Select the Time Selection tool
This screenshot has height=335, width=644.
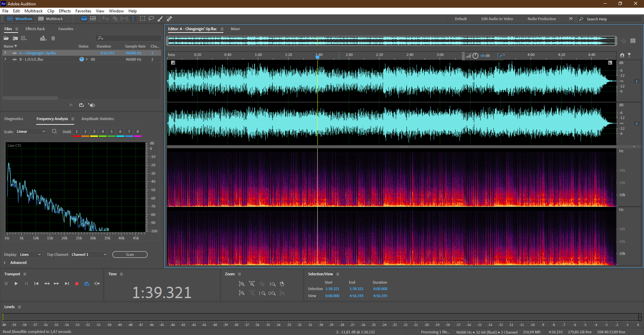click(133, 18)
